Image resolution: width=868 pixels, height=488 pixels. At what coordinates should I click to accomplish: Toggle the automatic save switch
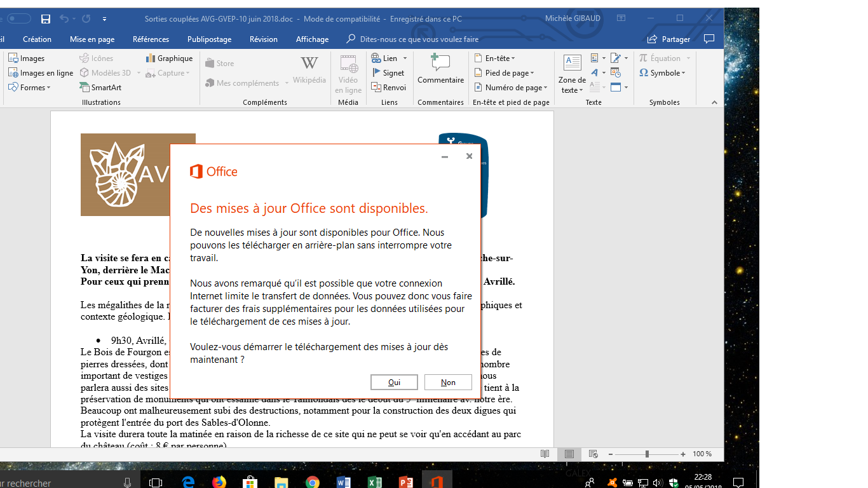click(x=19, y=19)
